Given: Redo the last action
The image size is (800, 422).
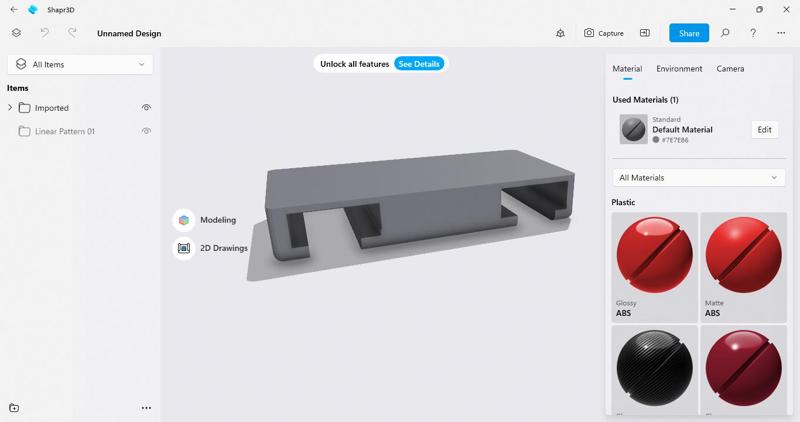Looking at the screenshot, I should pos(72,33).
